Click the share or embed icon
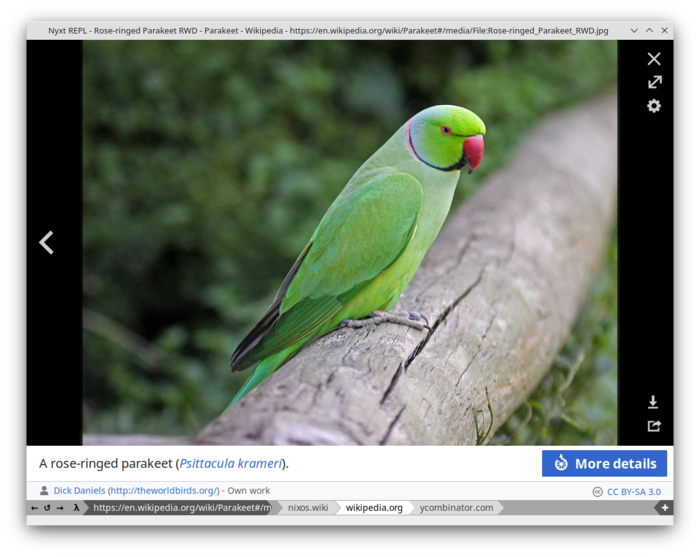The height and width of the screenshot is (557, 700). [653, 426]
